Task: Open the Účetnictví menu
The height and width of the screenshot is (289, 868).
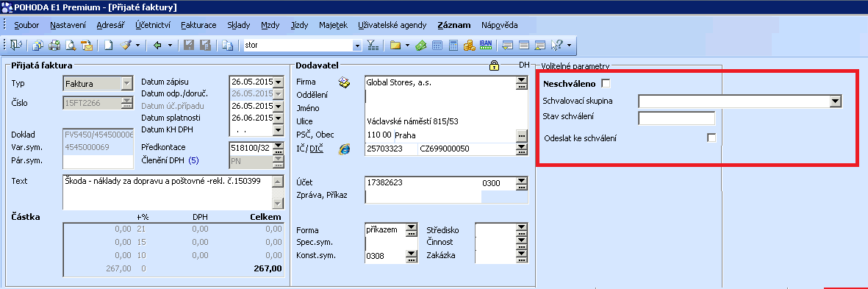Action: coord(153,25)
